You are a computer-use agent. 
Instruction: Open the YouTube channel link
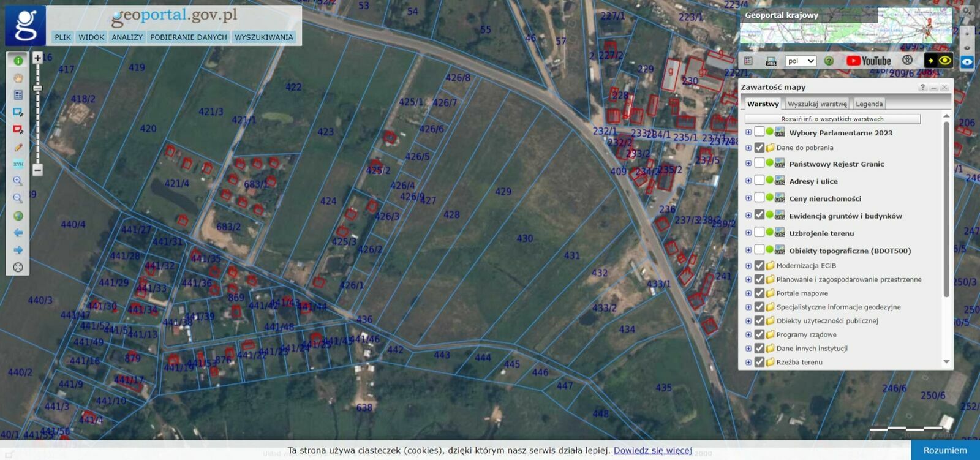(869, 61)
